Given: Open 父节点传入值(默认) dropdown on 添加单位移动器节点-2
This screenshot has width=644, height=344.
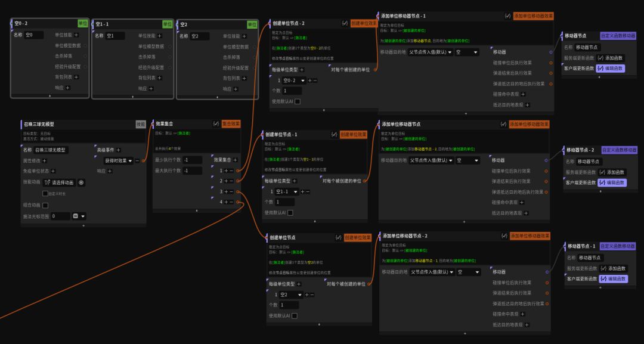Looking at the screenshot, I should (432, 272).
